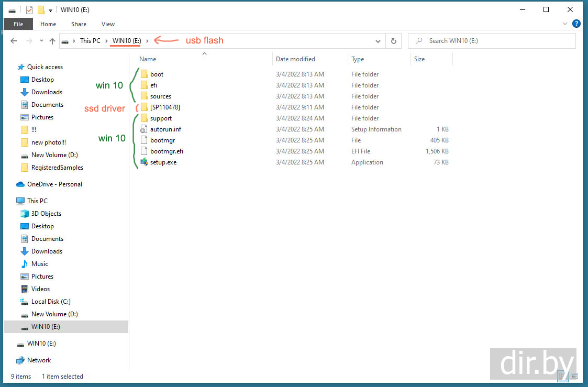
Task: Select the setup.exe application file
Action: coord(163,162)
